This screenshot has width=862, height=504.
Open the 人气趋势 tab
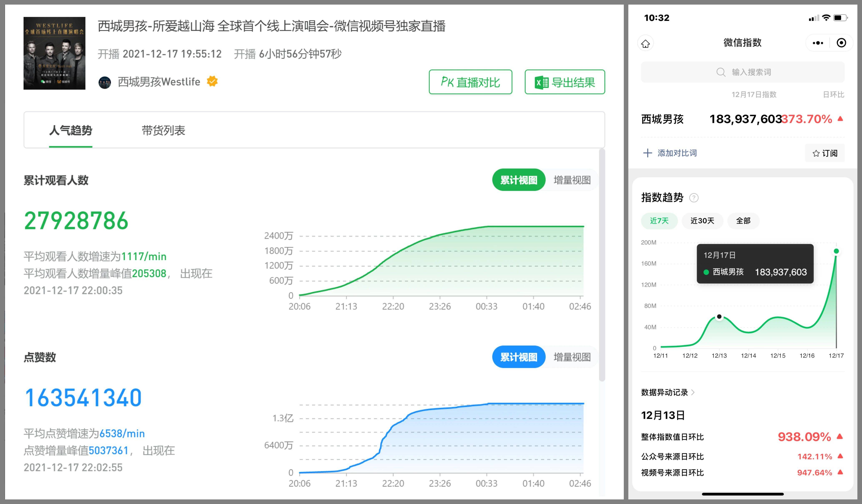click(x=70, y=130)
